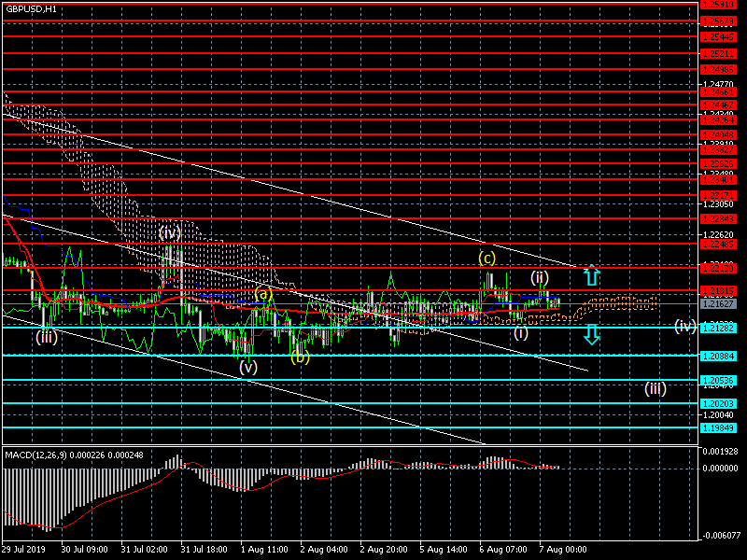Select the yellow (c) wave label

487,257
